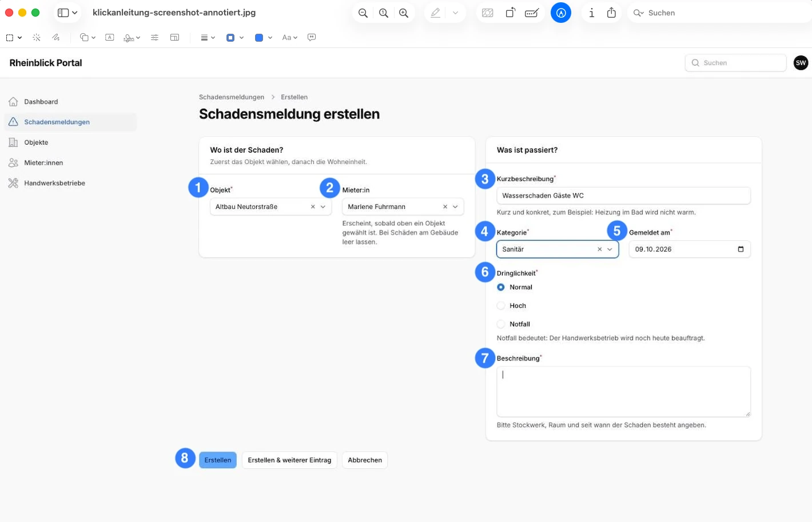The height and width of the screenshot is (522, 812).
Task: Go to Objekte in the sidebar
Action: pyautogui.click(x=70, y=142)
